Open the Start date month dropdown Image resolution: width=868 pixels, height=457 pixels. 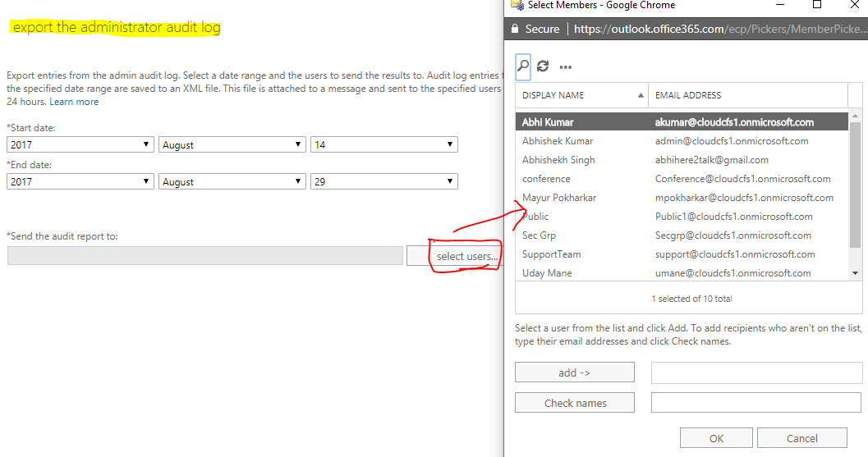coord(232,145)
